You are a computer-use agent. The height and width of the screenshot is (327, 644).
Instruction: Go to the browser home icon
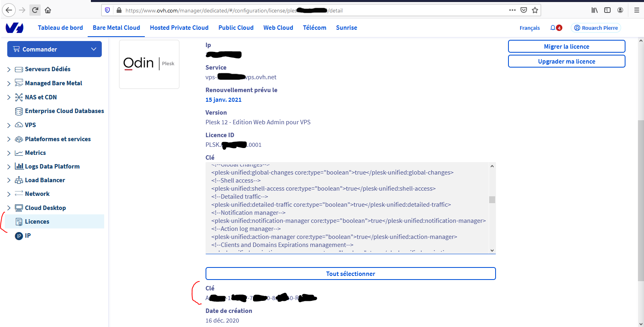pos(48,10)
